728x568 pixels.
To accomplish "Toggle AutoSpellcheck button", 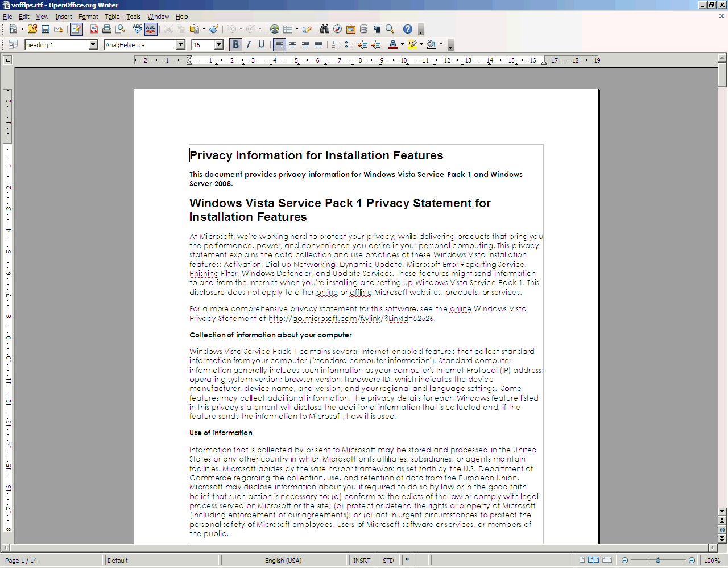I will (x=151, y=29).
